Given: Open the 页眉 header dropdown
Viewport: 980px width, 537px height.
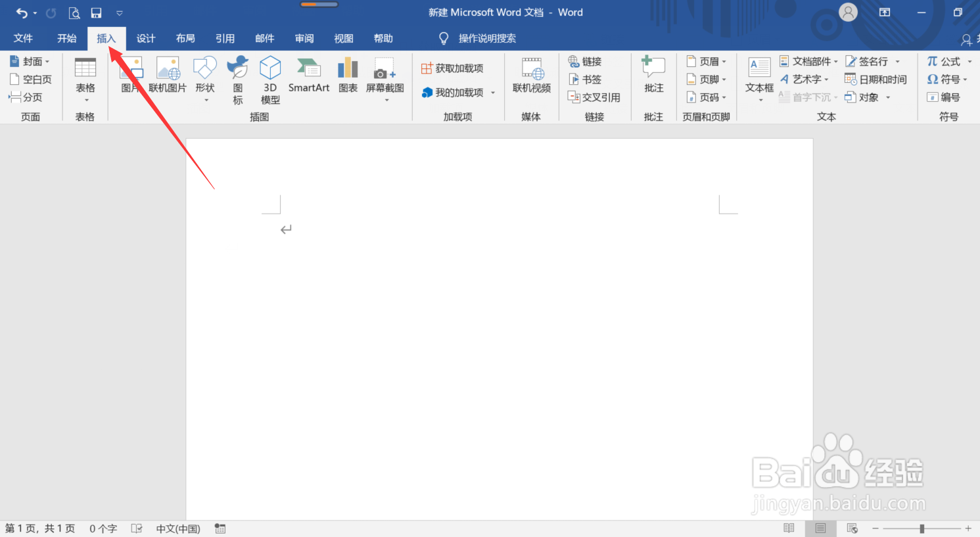Looking at the screenshot, I should point(707,61).
